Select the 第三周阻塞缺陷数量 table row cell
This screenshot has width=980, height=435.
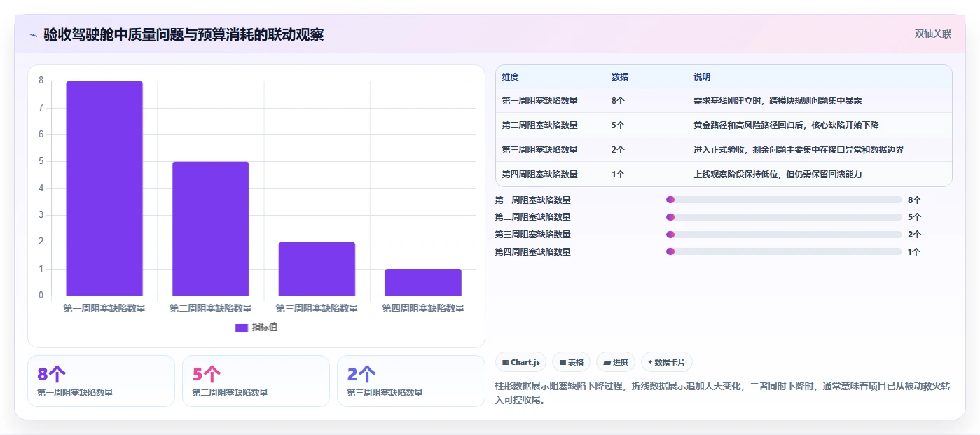coord(540,150)
